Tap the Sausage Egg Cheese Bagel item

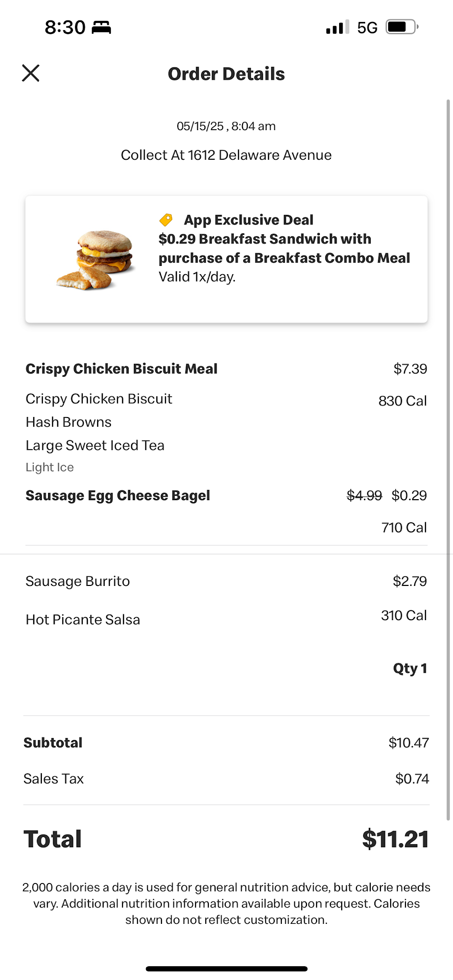[x=118, y=496]
